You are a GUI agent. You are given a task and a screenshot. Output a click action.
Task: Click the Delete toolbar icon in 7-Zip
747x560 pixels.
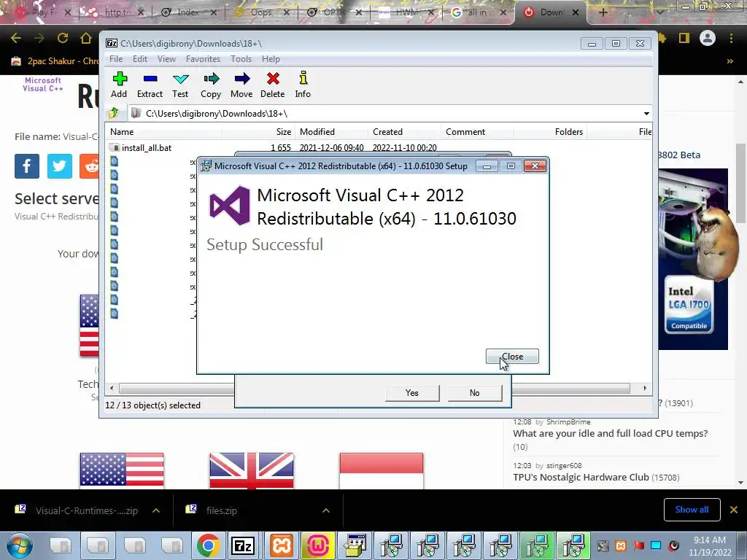[273, 85]
